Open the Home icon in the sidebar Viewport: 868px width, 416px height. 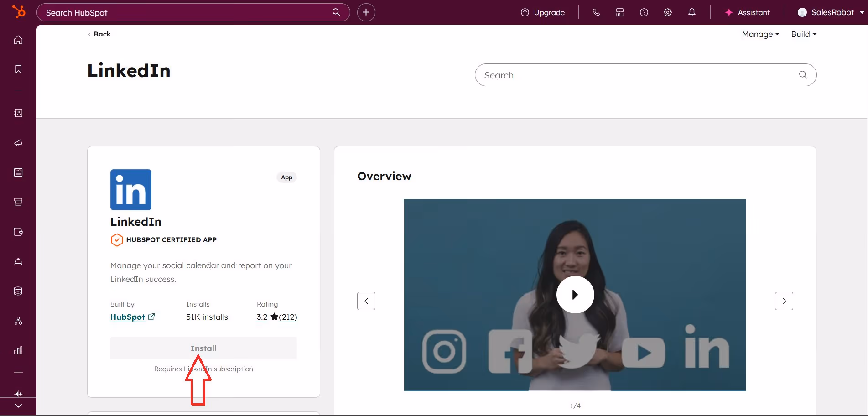tap(18, 40)
